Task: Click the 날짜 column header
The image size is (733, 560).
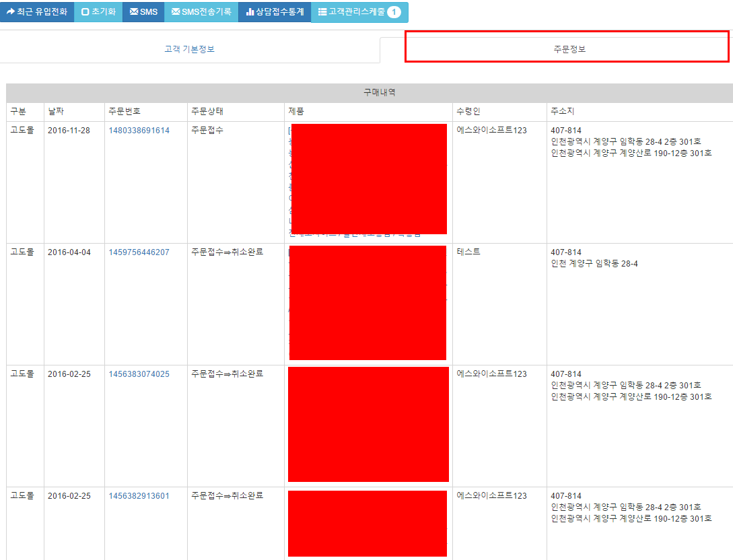Action: [x=56, y=111]
